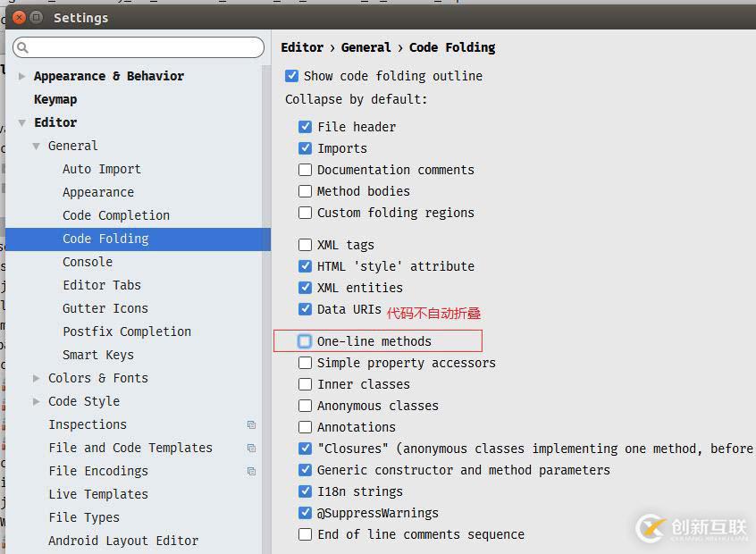Open Live Templates settings
Screen dimensions: 756x554
click(98, 494)
